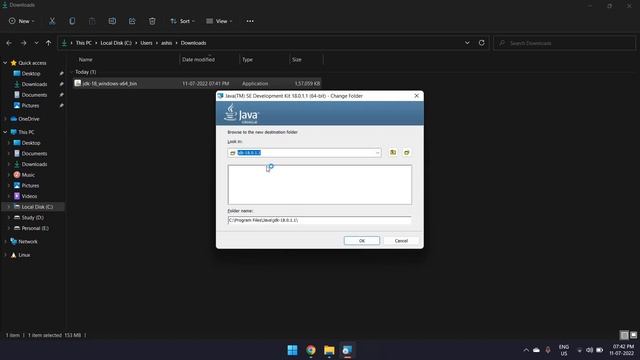The height and width of the screenshot is (360, 640).
Task: Select Videos under This PC
Action: [x=29, y=196]
